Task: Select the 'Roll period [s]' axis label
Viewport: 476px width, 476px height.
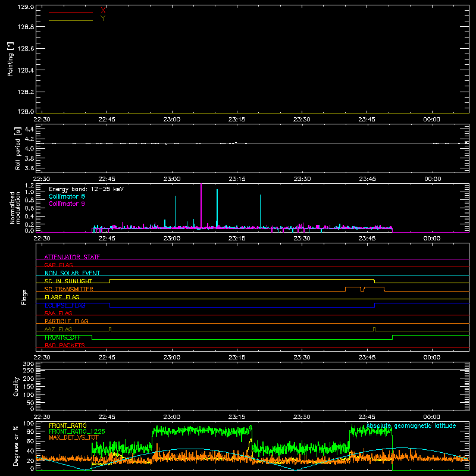Action: [x=17, y=148]
